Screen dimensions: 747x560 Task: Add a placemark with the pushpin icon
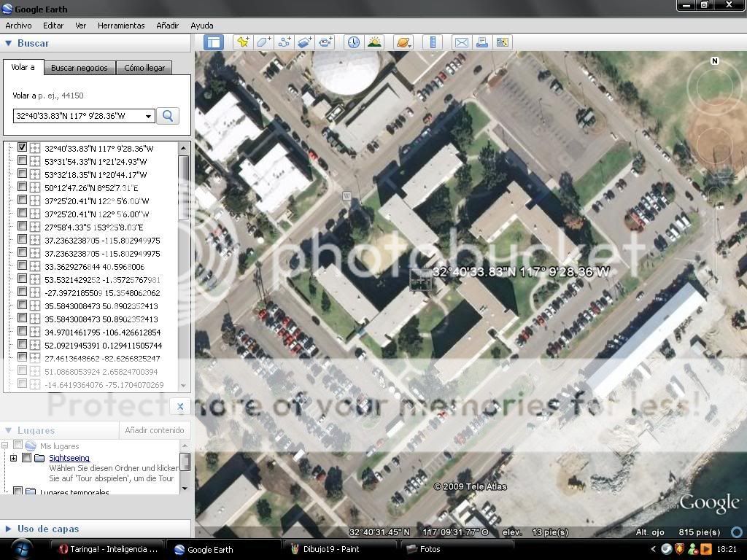tap(243, 42)
